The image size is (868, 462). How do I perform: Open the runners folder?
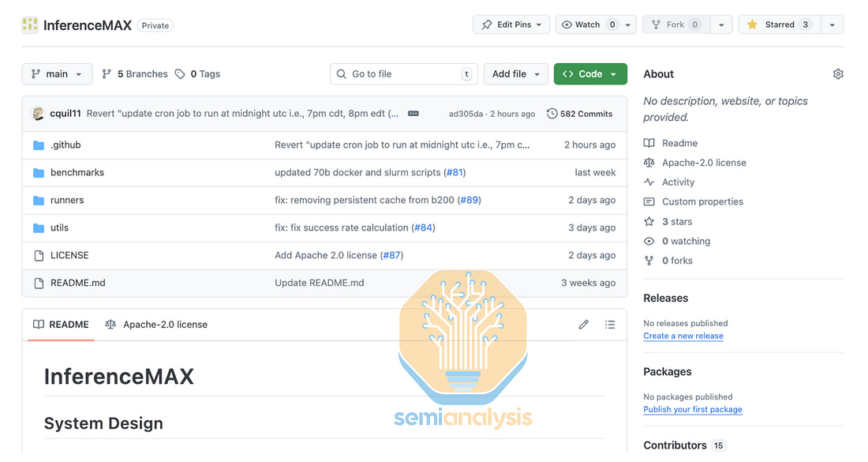point(67,200)
